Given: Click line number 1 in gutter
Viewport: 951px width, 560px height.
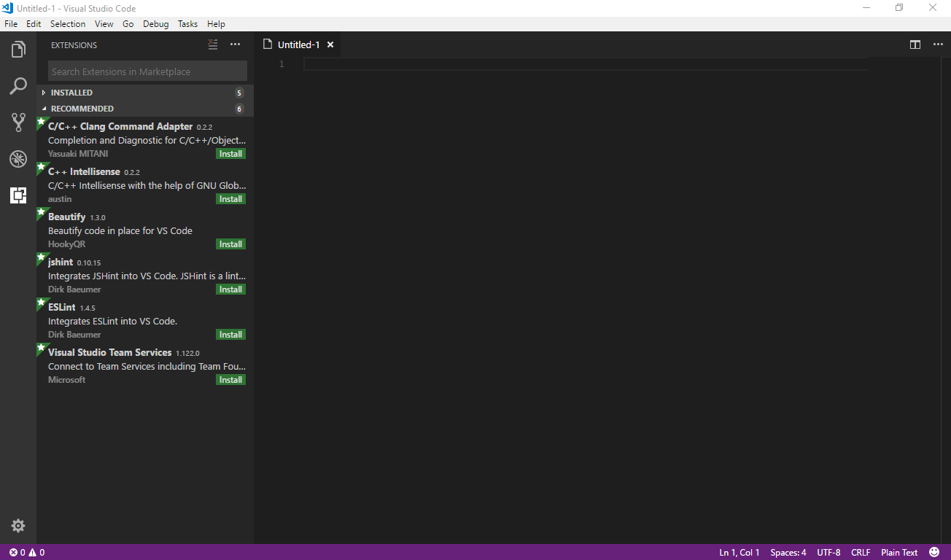Looking at the screenshot, I should tap(282, 64).
